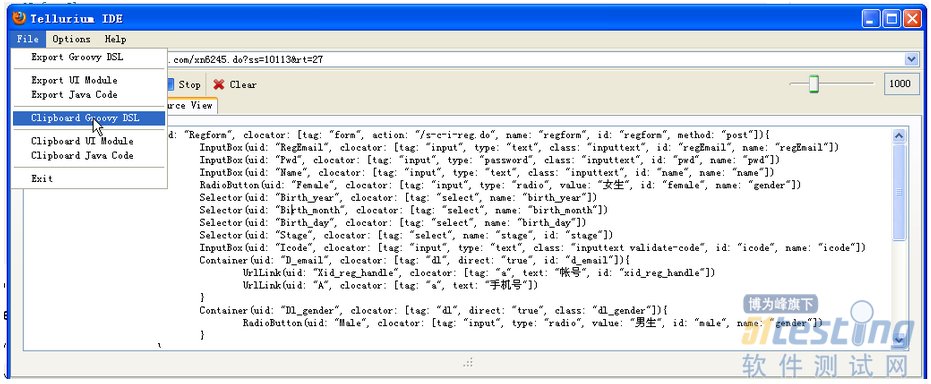This screenshot has width=931, height=384.
Task: Click the scrollbar down arrow
Action: pos(899,341)
